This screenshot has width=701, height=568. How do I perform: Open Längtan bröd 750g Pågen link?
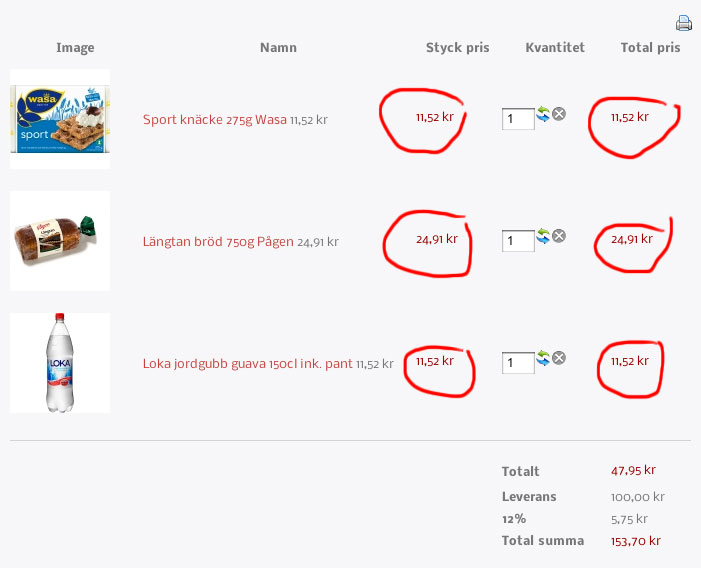coord(218,241)
